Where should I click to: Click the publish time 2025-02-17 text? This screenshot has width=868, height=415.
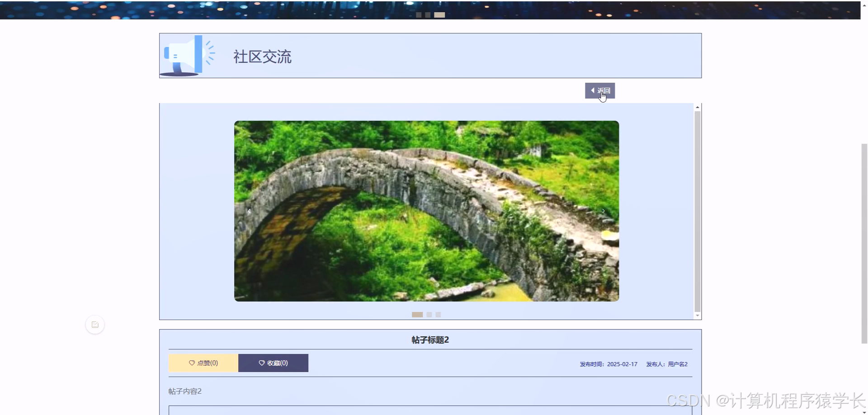point(609,364)
